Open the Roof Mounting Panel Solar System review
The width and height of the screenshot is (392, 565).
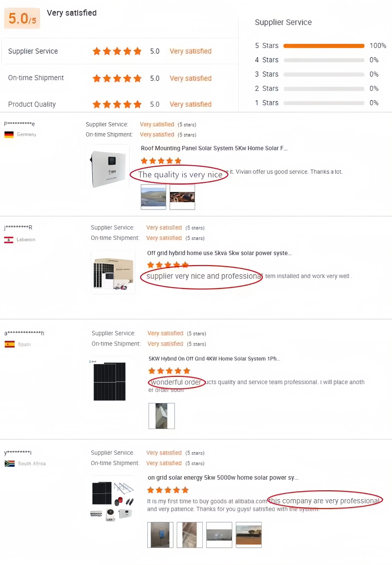tap(214, 148)
